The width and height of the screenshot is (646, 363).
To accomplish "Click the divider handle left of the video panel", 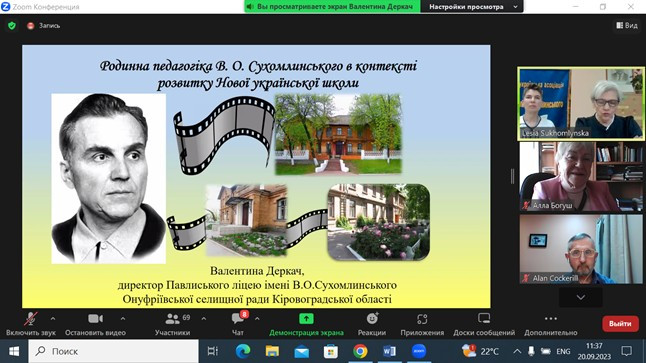I will pyautogui.click(x=512, y=176).
